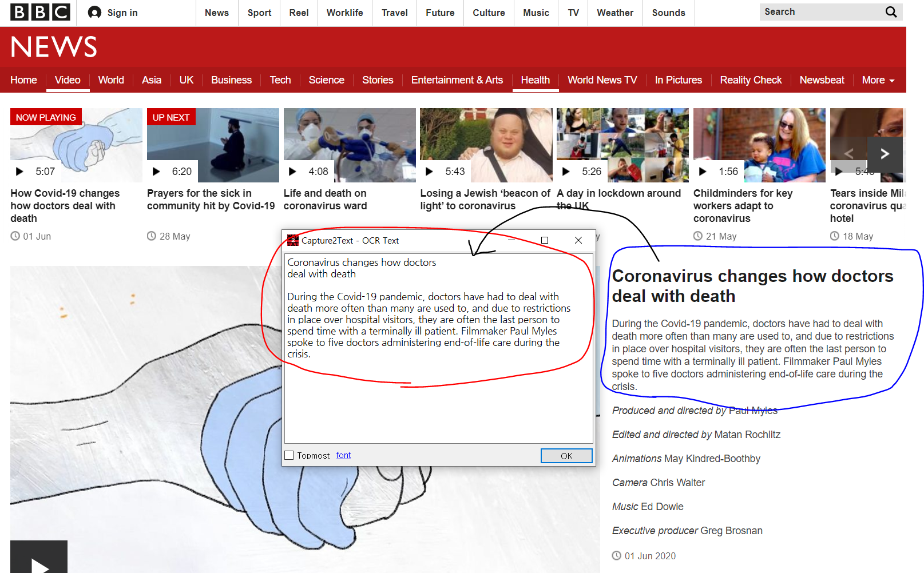Open 'How Covid-19 changes how doctors deal with death' headline
Image resolution: width=924 pixels, height=573 pixels.
pyautogui.click(x=65, y=206)
